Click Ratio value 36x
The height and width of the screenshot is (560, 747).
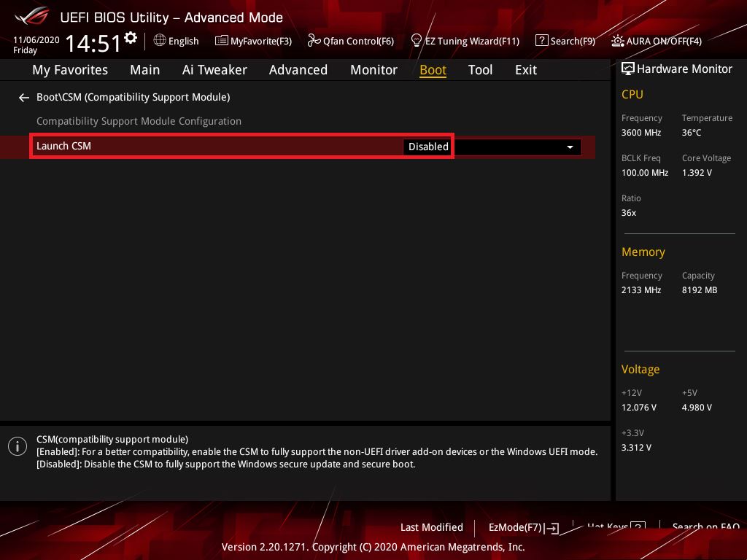tap(628, 213)
